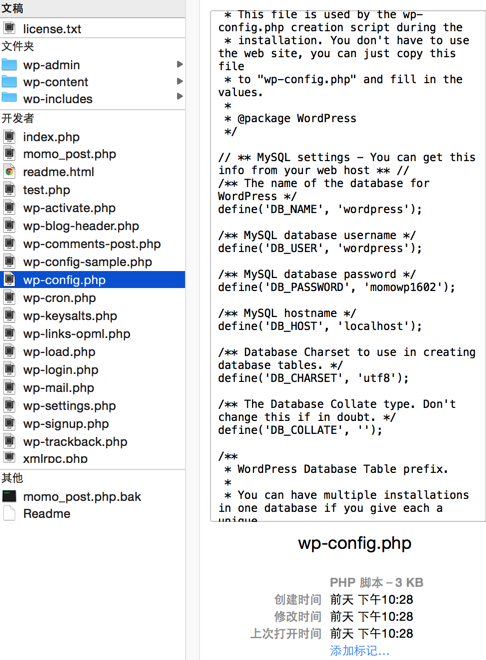Select the wp-content folder icon
This screenshot has width=486, height=660.
[9, 82]
